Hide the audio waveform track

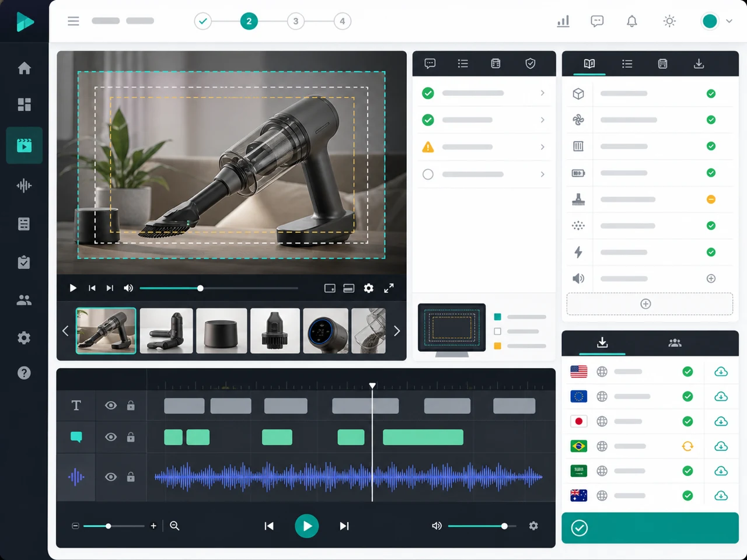tap(111, 477)
